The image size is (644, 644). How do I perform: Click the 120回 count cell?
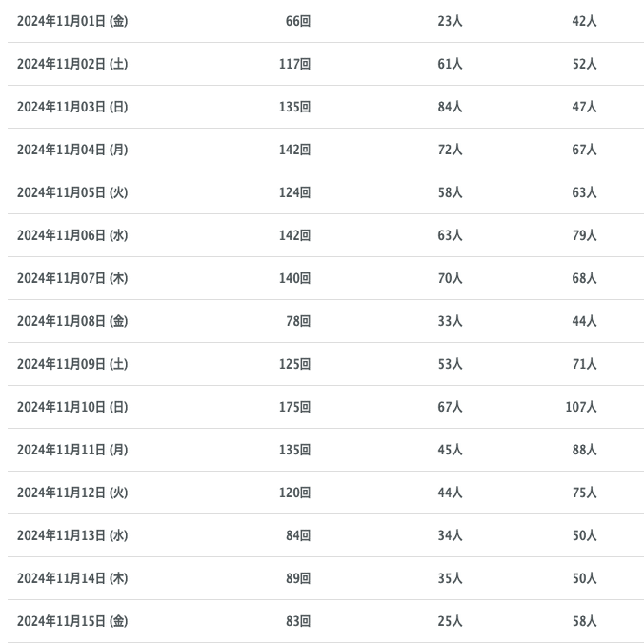pos(294,493)
